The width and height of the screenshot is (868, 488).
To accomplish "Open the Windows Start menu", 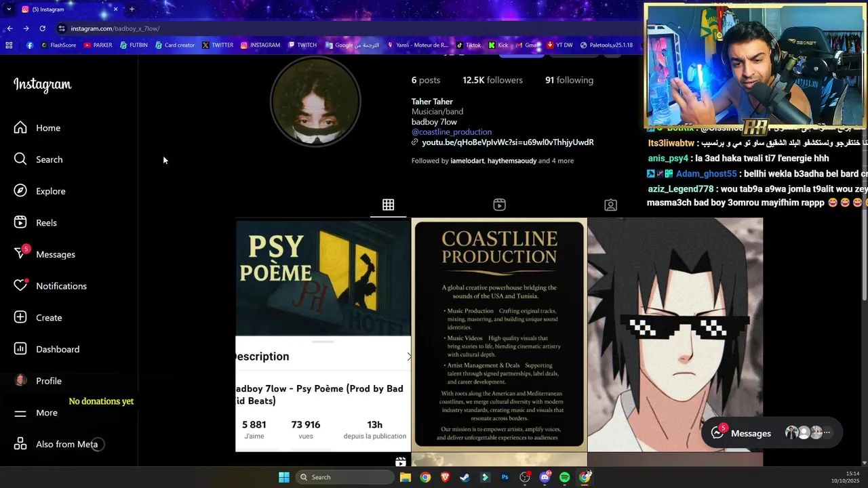I will pyautogui.click(x=284, y=477).
